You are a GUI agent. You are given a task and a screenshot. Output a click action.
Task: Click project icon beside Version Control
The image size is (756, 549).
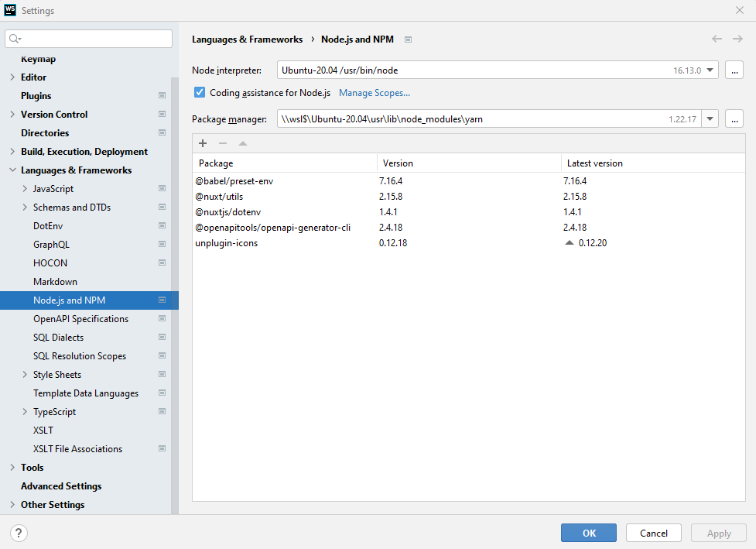point(162,115)
